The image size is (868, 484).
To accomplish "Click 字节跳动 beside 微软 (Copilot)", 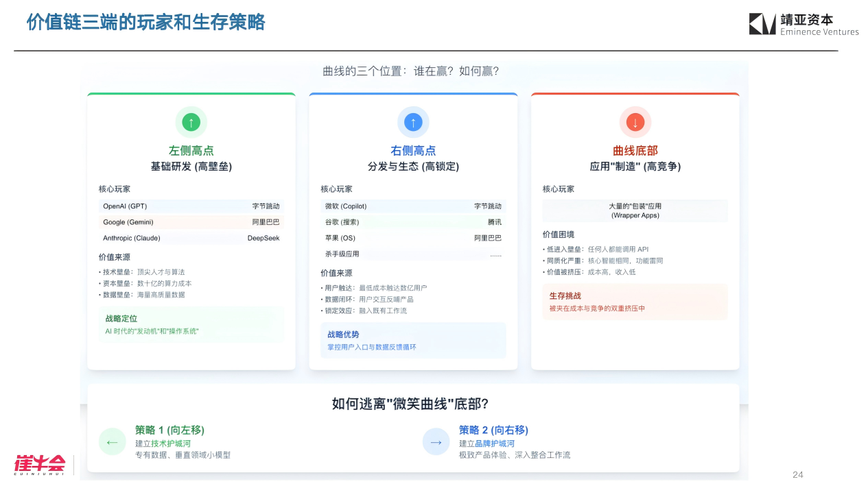I will (488, 206).
